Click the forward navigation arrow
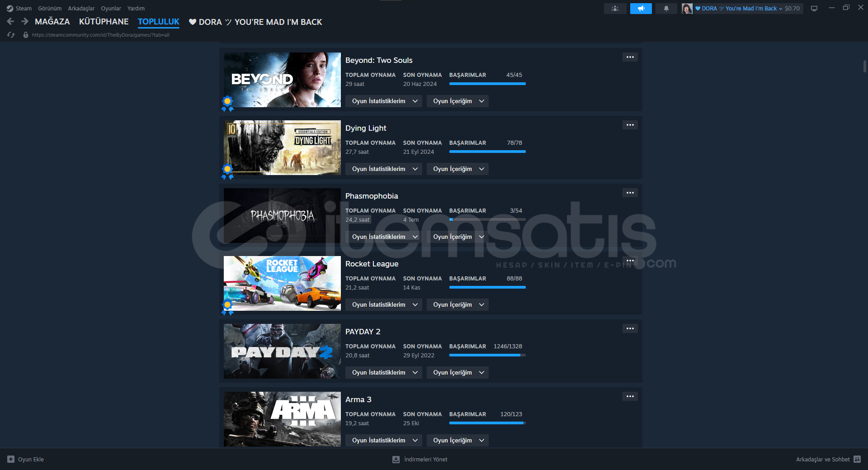The image size is (868, 470). [25, 21]
